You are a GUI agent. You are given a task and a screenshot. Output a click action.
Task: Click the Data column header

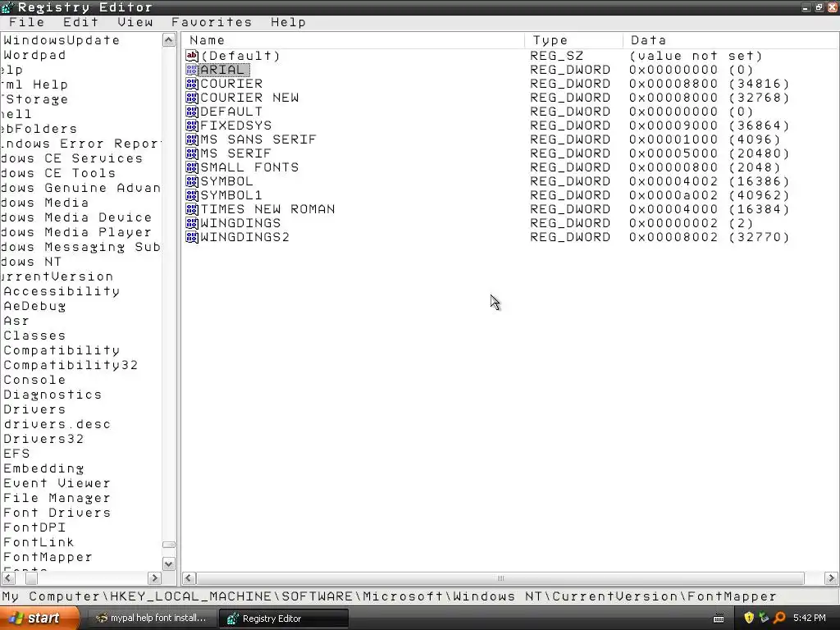(x=731, y=40)
